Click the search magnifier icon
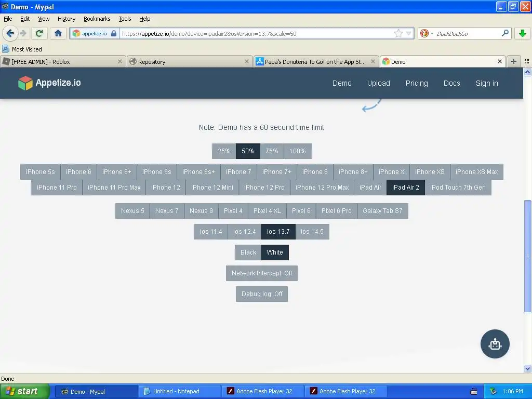This screenshot has width=532, height=399. pos(505,33)
